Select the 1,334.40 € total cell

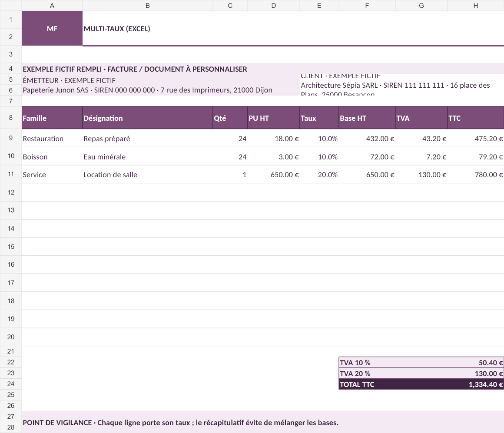tap(476, 384)
